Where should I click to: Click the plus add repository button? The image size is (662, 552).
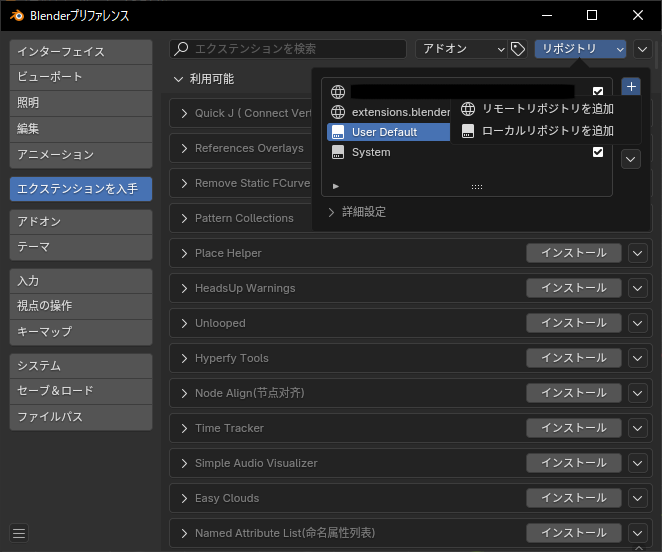point(631,87)
